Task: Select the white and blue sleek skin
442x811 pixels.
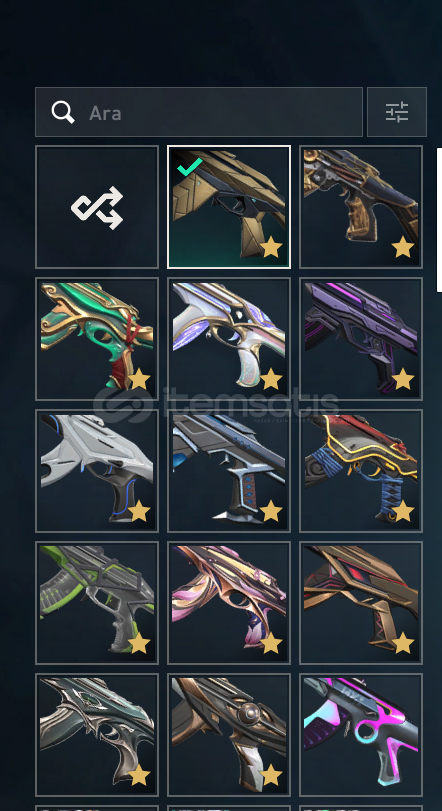Action: [97, 471]
